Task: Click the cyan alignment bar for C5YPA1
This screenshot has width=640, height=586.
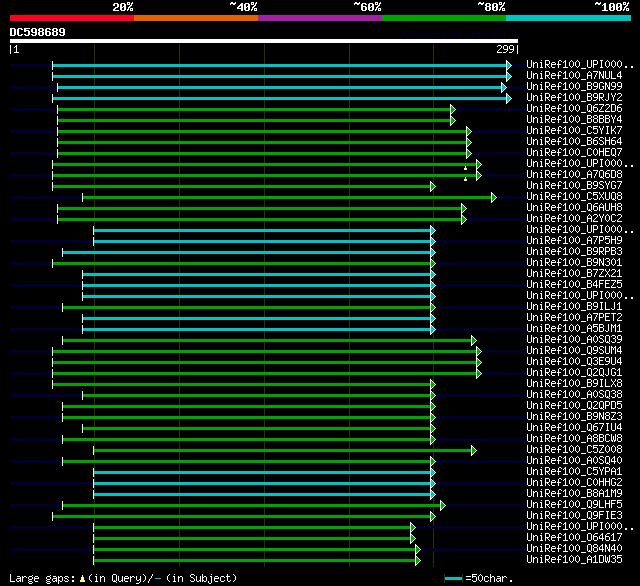Action: click(262, 473)
